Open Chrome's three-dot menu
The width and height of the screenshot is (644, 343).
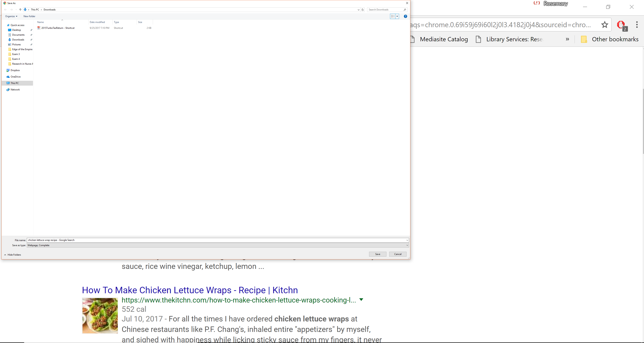[x=637, y=25]
